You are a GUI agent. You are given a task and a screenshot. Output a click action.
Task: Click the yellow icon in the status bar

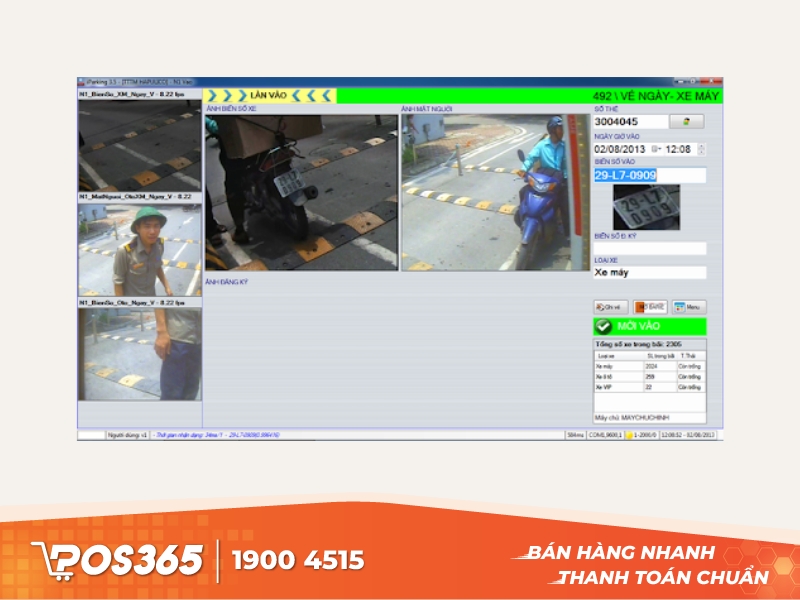(x=630, y=435)
